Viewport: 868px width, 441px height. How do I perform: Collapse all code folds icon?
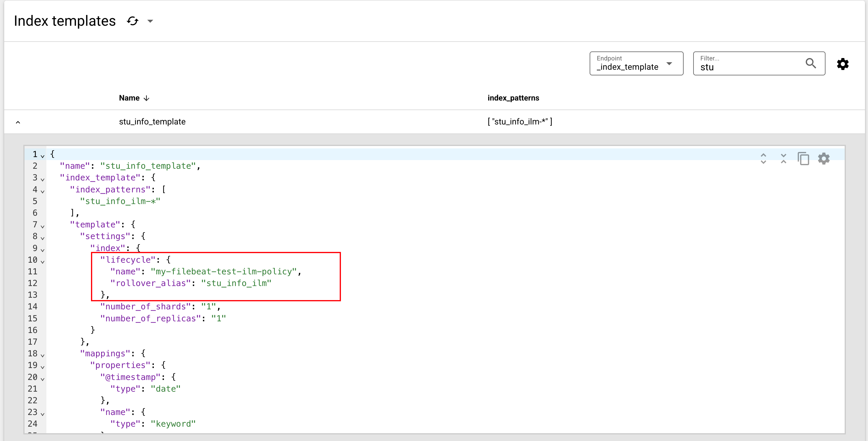click(x=783, y=159)
